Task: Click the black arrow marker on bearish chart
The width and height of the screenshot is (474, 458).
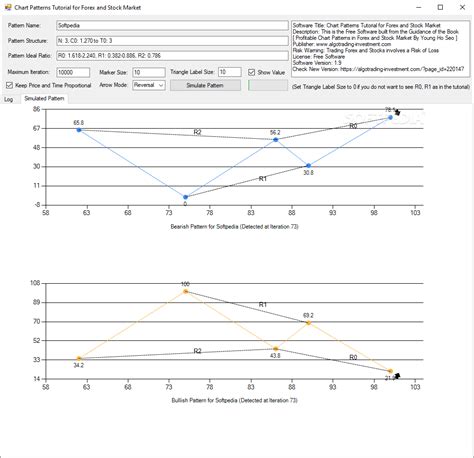Action: tap(397, 113)
